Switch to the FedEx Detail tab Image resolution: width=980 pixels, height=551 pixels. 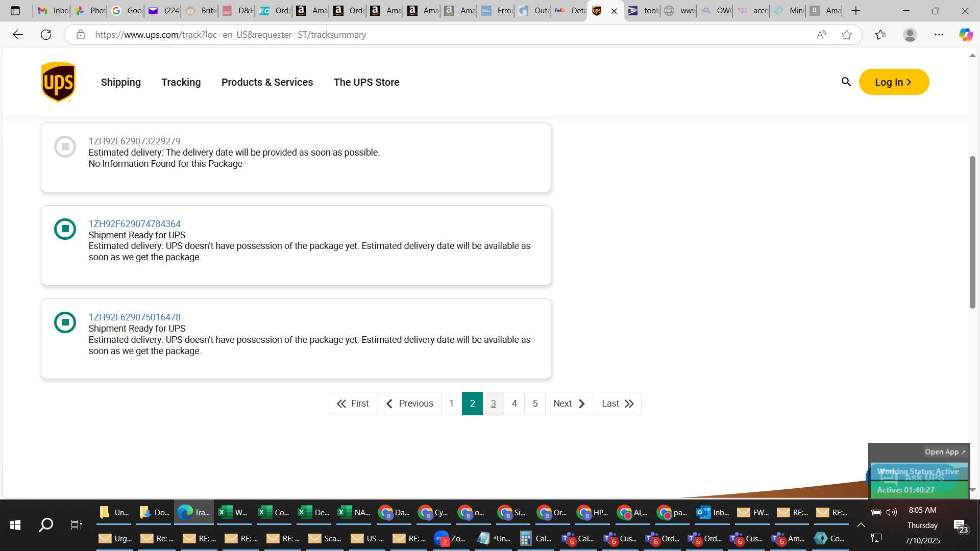(x=570, y=11)
